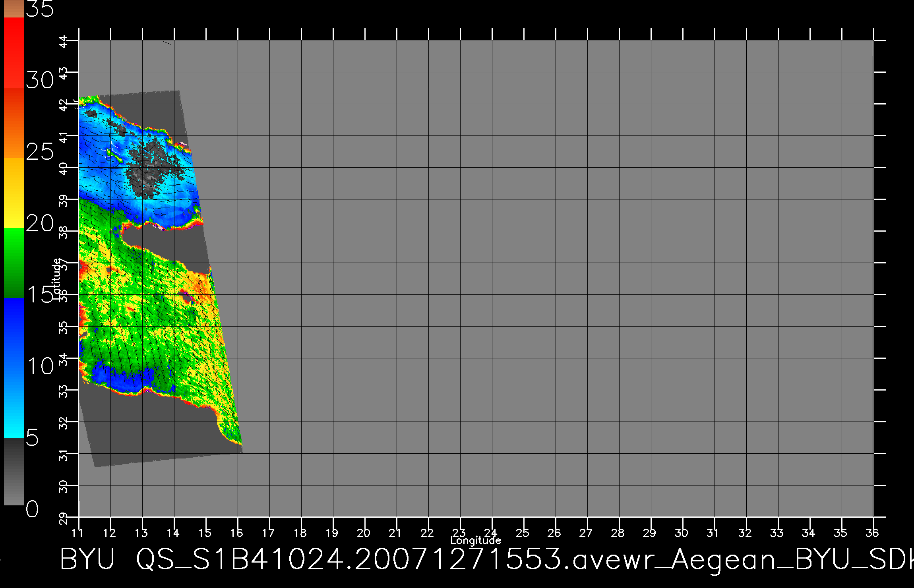
Task: Click longitude axis tick label 36
Action: click(x=872, y=533)
